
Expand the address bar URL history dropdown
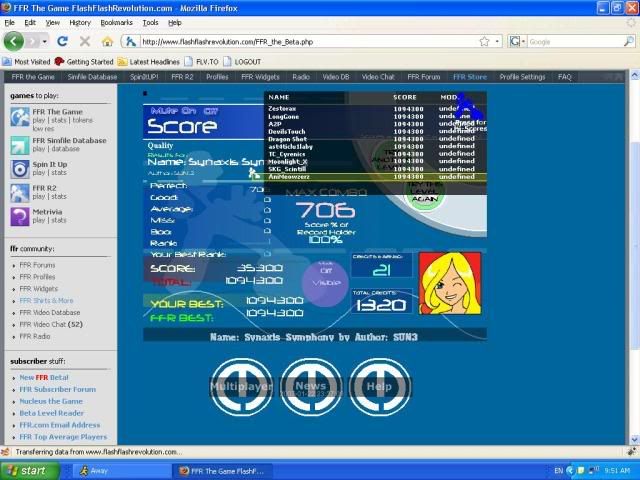(x=497, y=42)
